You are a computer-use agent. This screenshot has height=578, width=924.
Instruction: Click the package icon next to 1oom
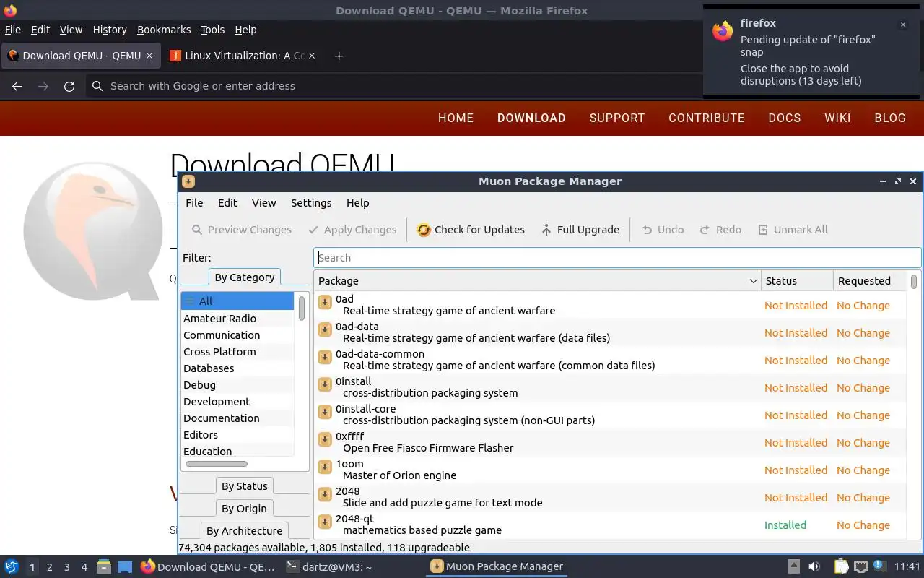coord(325,467)
